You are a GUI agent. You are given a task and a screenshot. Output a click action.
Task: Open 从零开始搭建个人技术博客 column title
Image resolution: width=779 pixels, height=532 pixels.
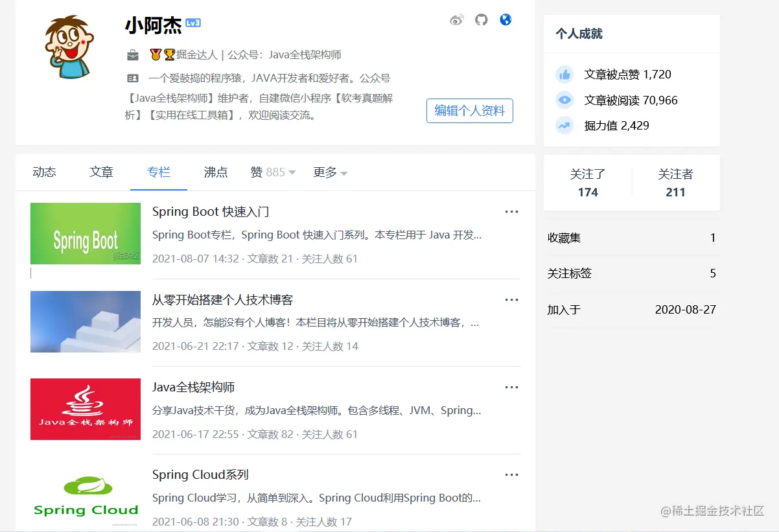tap(223, 300)
